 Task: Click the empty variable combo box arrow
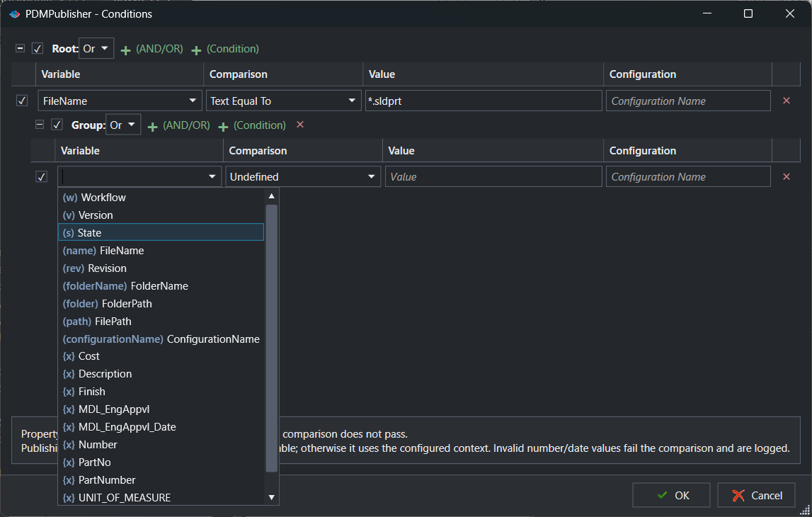(212, 176)
